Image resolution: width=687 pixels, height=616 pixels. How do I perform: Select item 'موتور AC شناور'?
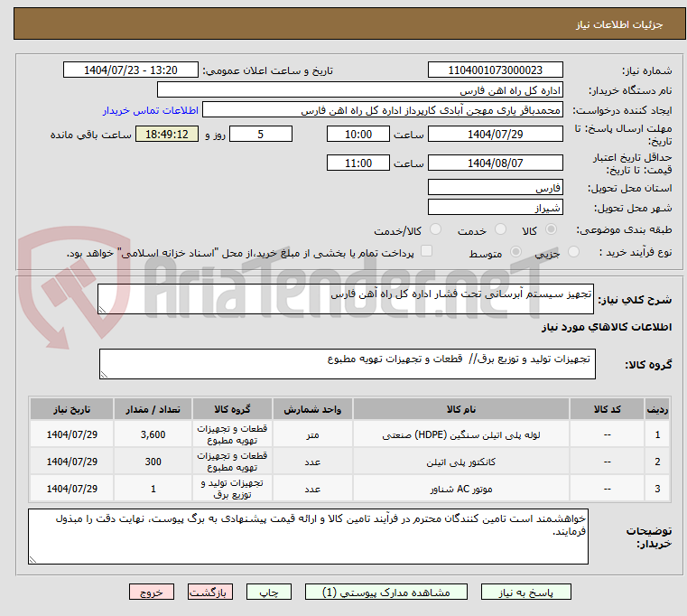click(461, 489)
